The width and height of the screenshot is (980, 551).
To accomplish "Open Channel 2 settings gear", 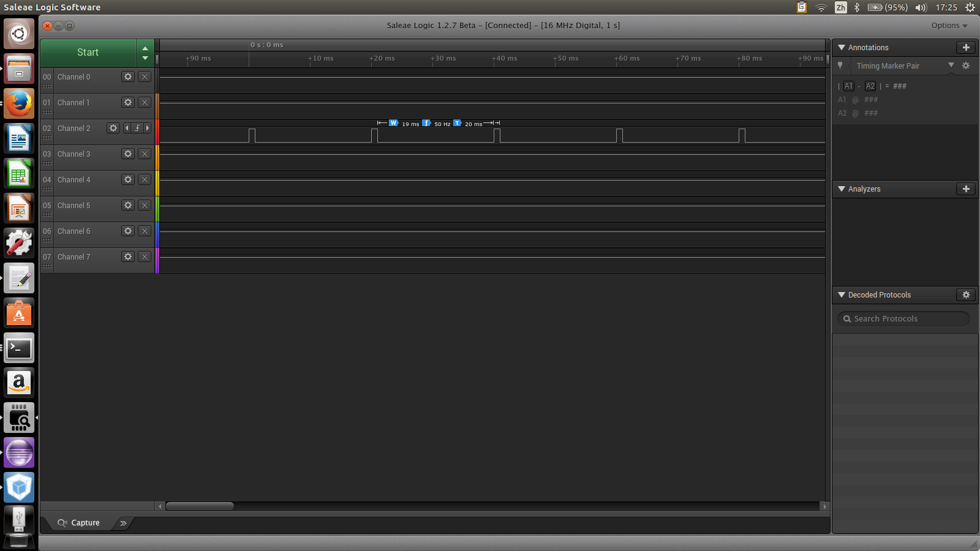I will (113, 128).
